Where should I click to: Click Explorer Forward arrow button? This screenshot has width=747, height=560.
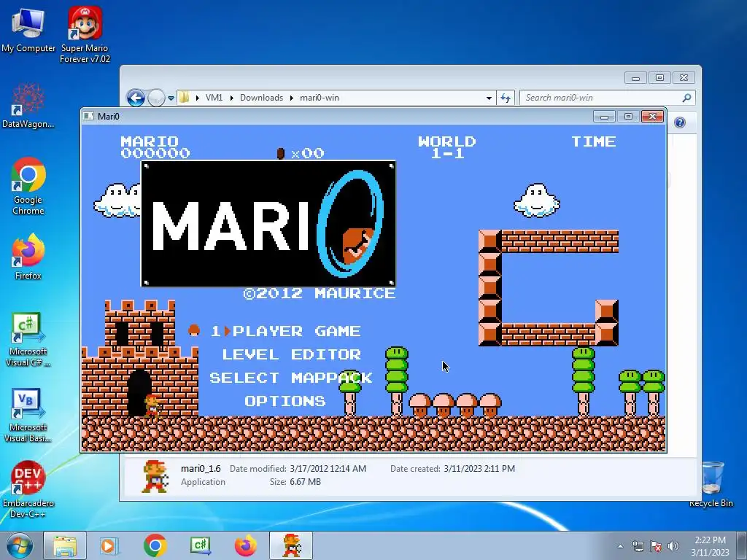[156, 98]
